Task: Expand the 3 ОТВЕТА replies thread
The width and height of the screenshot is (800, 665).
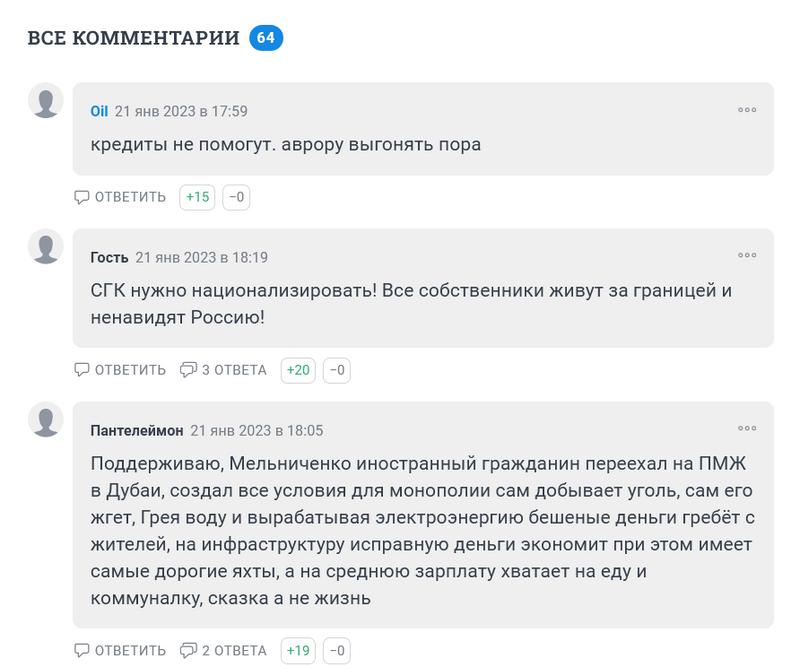Action: (223, 370)
